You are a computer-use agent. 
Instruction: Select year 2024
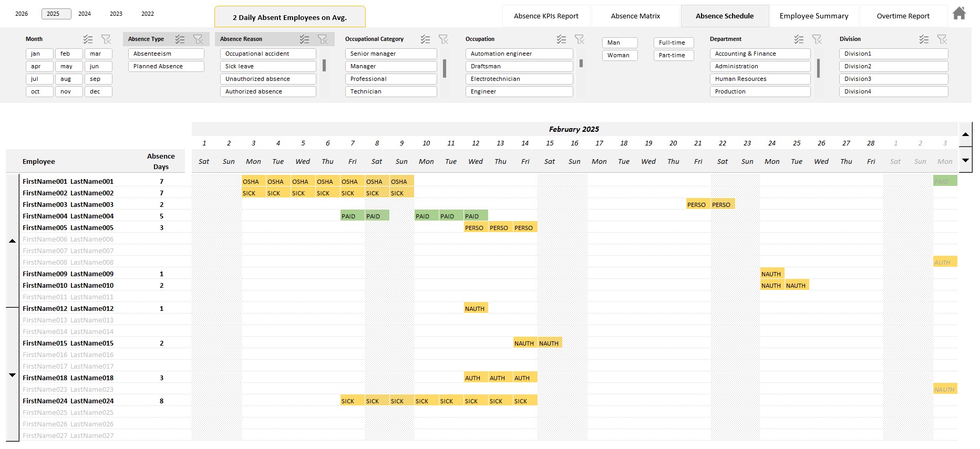pos(85,14)
